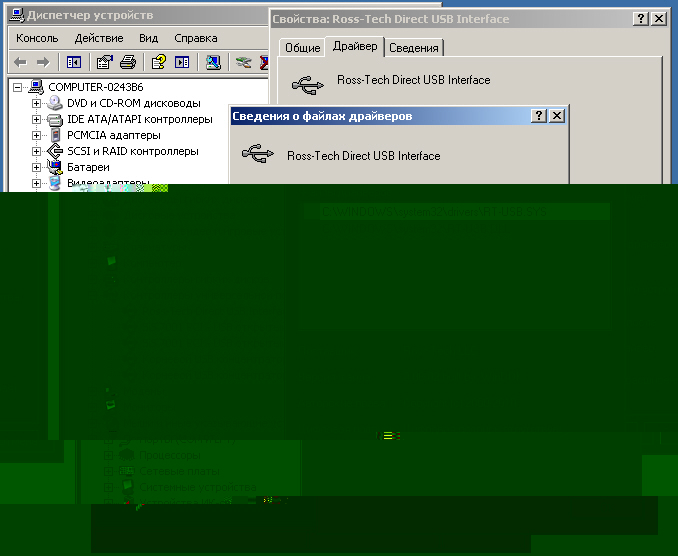Close the Свойства: Ross-Tech Direct USB Interface dialog
Screen dimensions: 678x556
click(x=659, y=19)
